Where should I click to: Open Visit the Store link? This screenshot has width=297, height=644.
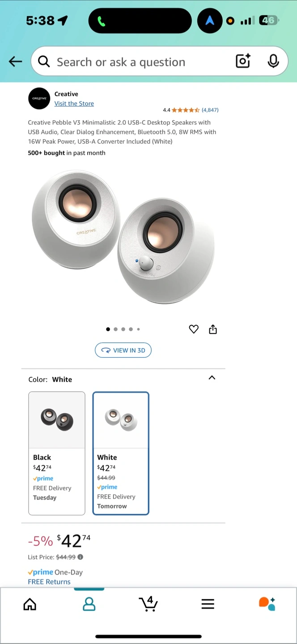74,103
